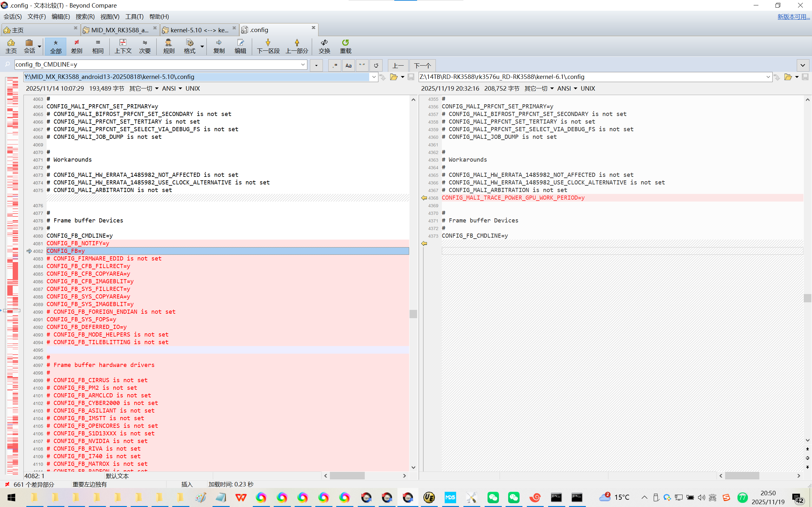The width and height of the screenshot is (812, 507).
Task: Toggle match-case Aa search option
Action: pyautogui.click(x=348, y=65)
